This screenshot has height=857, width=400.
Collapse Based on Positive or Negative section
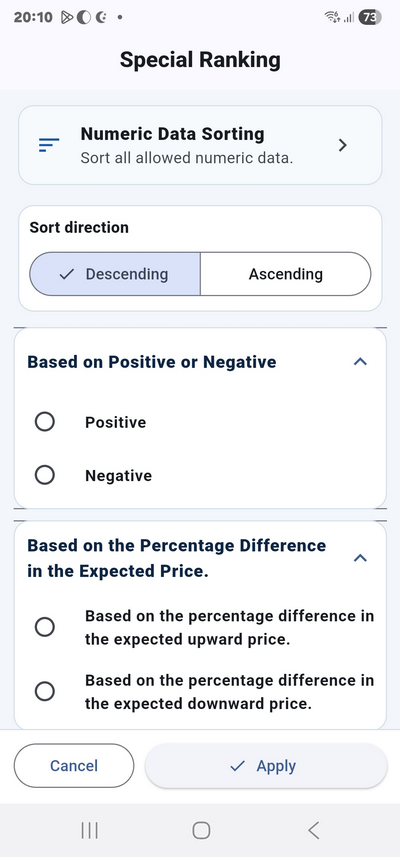pyautogui.click(x=360, y=362)
